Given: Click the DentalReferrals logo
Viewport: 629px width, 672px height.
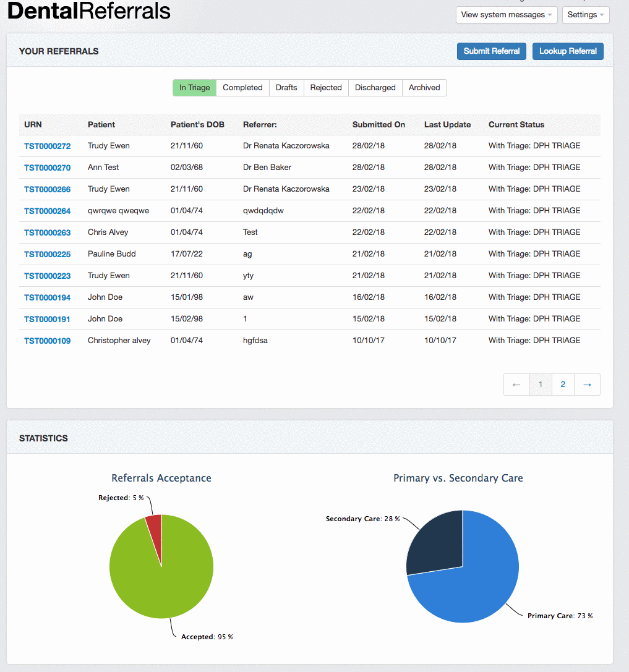Looking at the screenshot, I should [x=89, y=11].
